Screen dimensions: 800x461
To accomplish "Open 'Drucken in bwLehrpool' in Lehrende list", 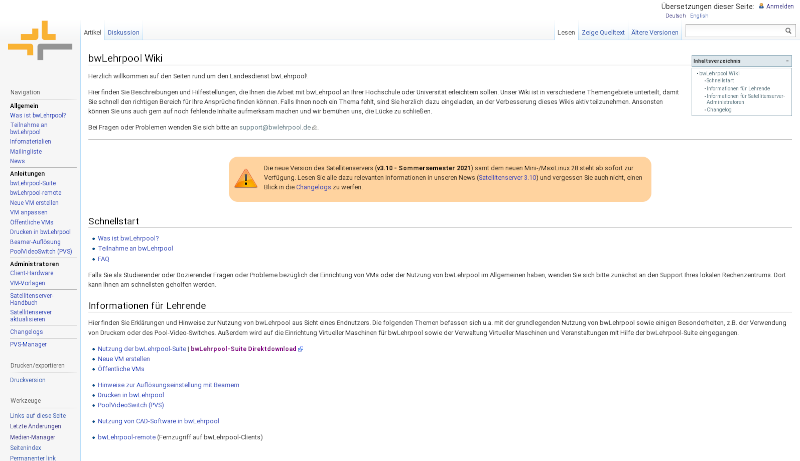I will [131, 395].
